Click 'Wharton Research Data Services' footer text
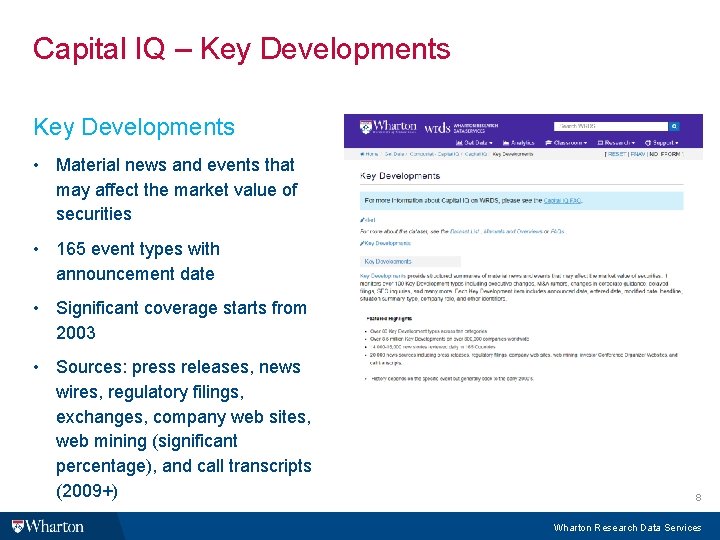Viewport: 720px width, 540px height. [x=627, y=528]
